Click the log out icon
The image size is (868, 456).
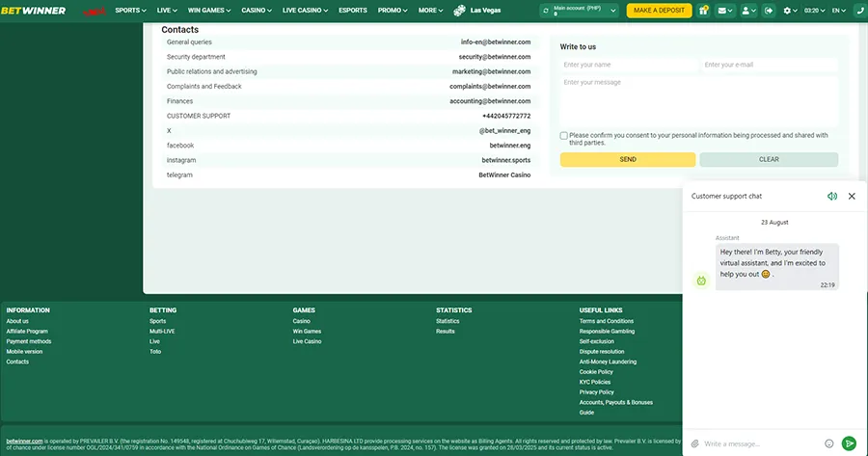tap(769, 11)
